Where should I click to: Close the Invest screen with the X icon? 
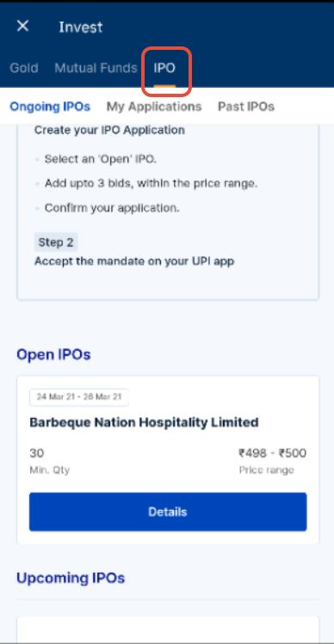pos(22,27)
